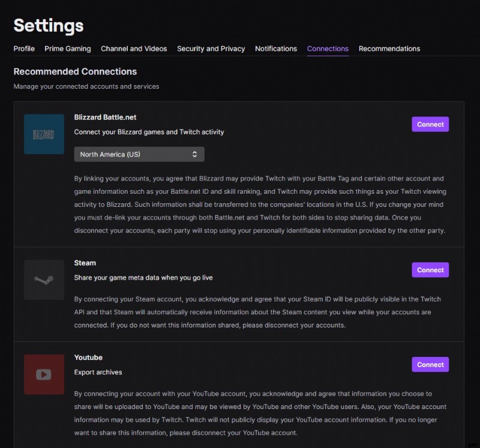
Task: Switch to the Recommendations tab
Action: tap(389, 49)
